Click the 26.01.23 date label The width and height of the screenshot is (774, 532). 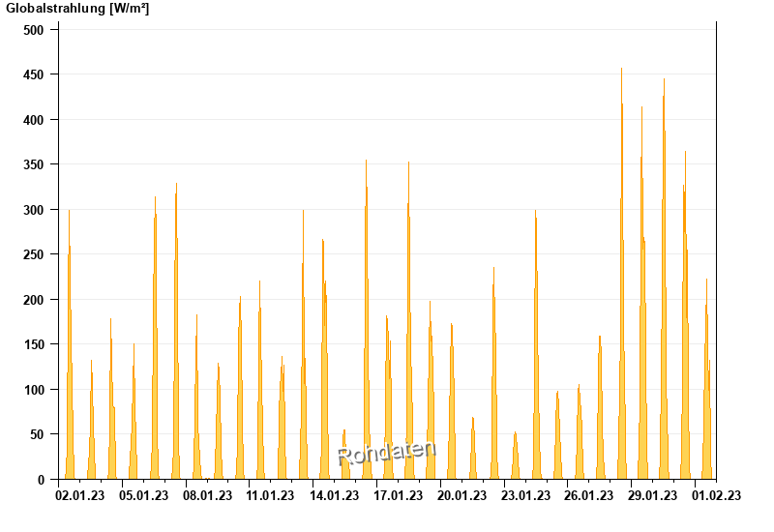tap(588, 495)
